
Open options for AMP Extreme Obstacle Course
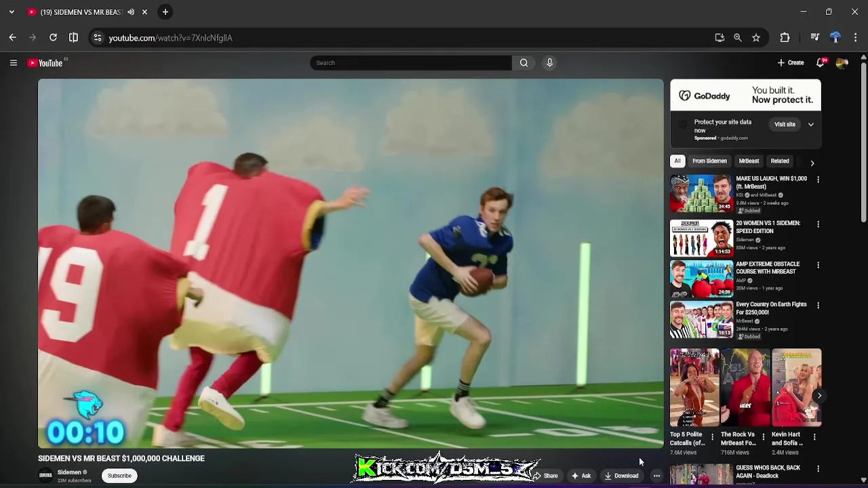[x=818, y=265]
